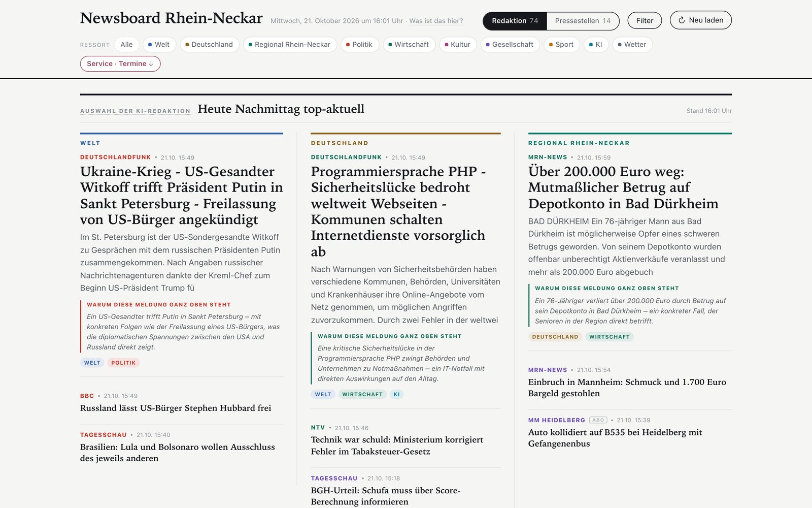Click the ABO badge next to MM Heidelberg
This screenshot has width=812, height=508.
(x=598, y=420)
